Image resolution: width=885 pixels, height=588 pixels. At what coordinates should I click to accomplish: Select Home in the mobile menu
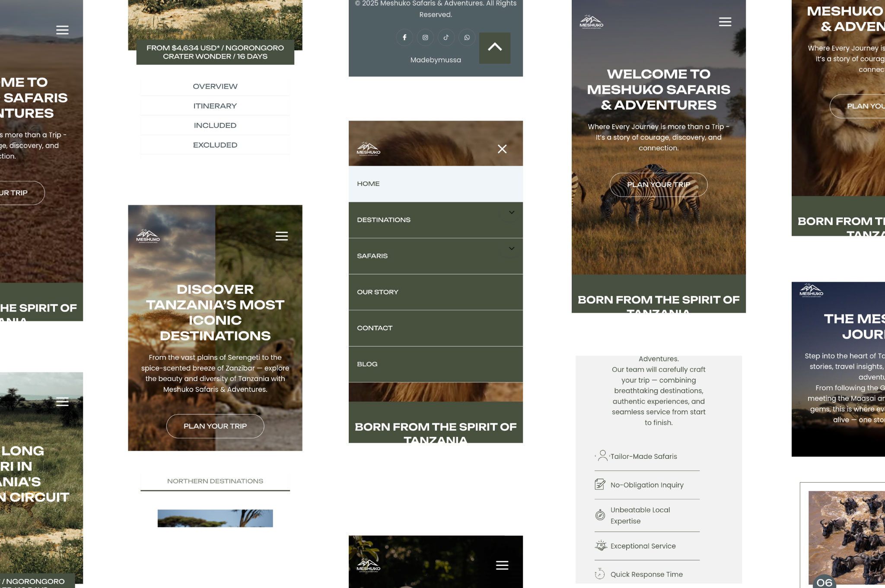pos(368,184)
